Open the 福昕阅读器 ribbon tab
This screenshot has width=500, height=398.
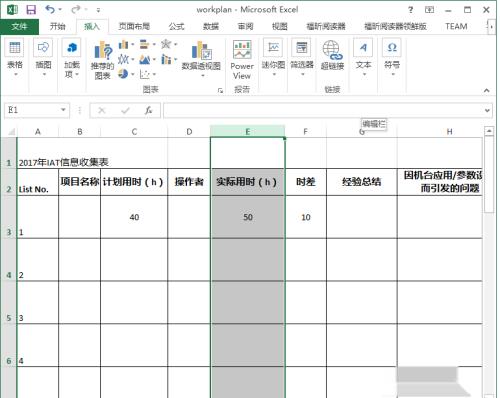326,26
